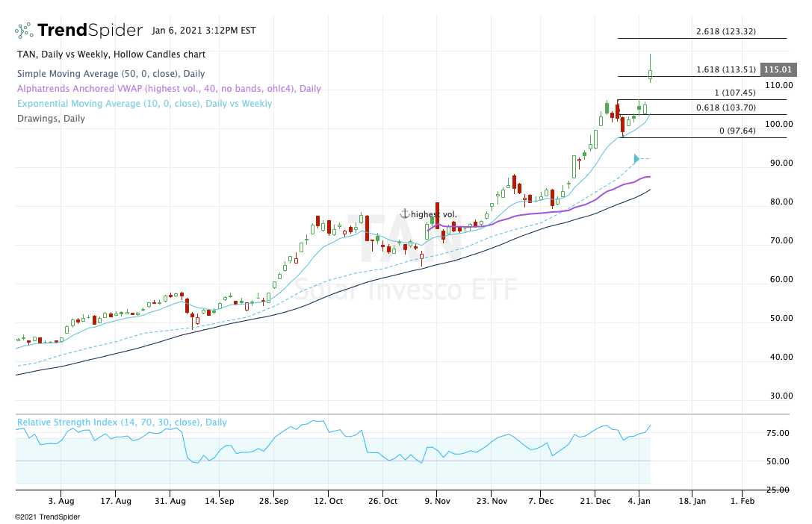The height and width of the screenshot is (524, 812).
Task: Click the price axis label 60.00
Action: pos(781,279)
